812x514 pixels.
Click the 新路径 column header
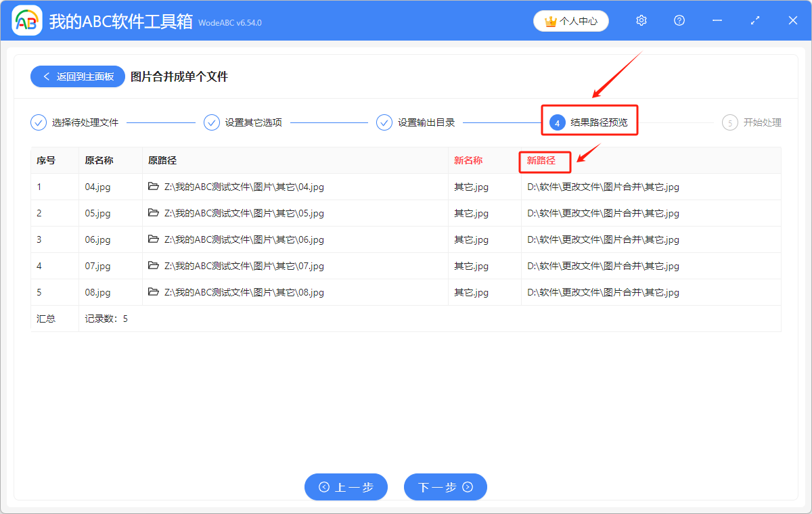click(x=541, y=161)
